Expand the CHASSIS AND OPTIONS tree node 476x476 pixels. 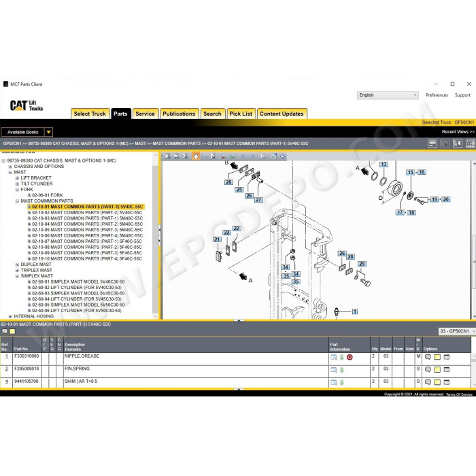(x=10, y=167)
